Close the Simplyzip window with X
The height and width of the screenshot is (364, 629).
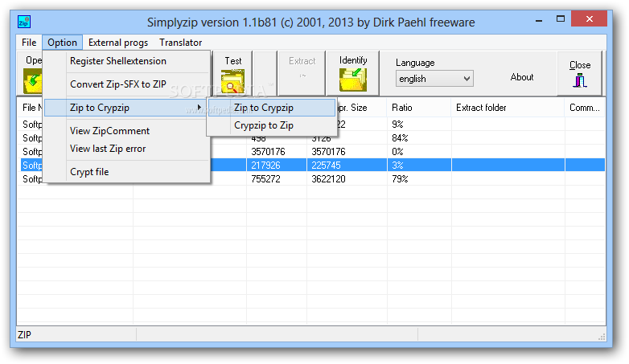pos(589,18)
